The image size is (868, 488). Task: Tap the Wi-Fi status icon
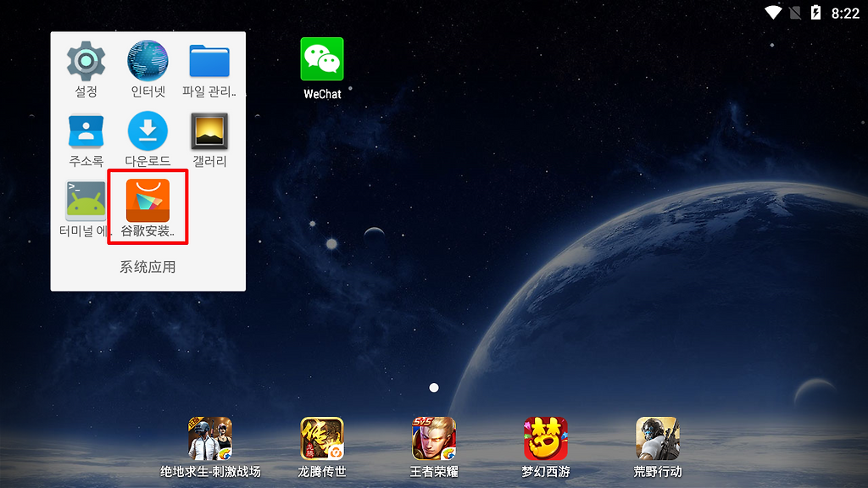pyautogui.click(x=773, y=12)
